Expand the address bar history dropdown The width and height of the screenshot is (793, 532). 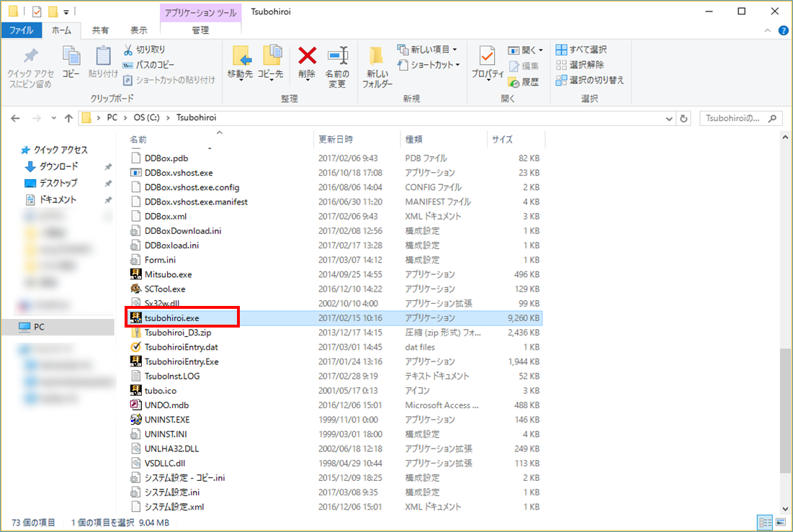pyautogui.click(x=669, y=118)
